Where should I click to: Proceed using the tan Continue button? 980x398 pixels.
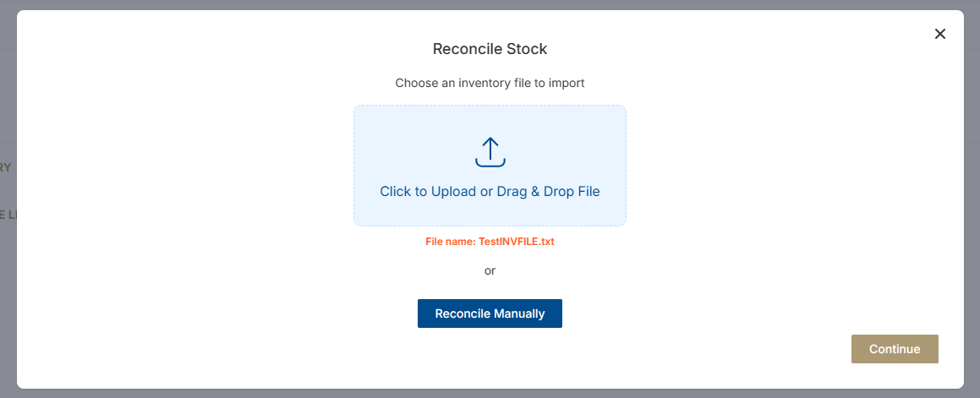[x=895, y=349]
